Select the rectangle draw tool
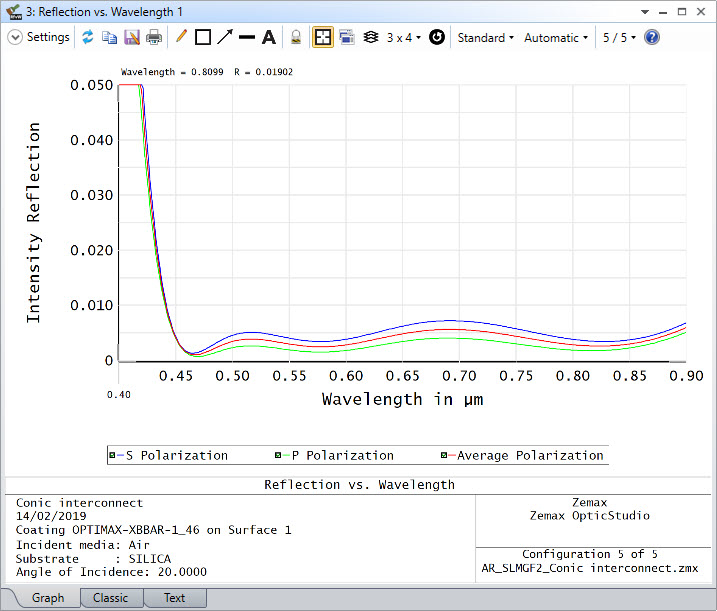Image resolution: width=717 pixels, height=611 pixels. click(203, 38)
